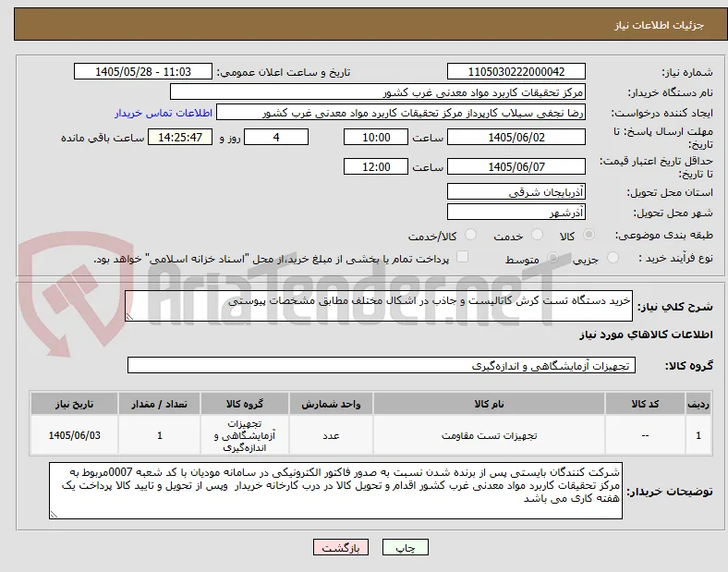728x572 pixels.
Task: Click the تعداد / مقدار column header
Action: 159,404
